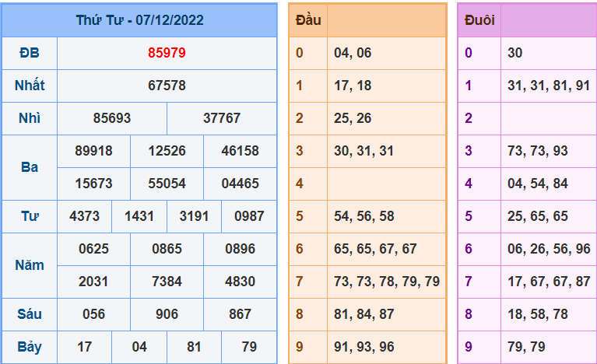Screen dimensions: 597x364
Task: Click the Tư prize label
Action: coord(30,216)
